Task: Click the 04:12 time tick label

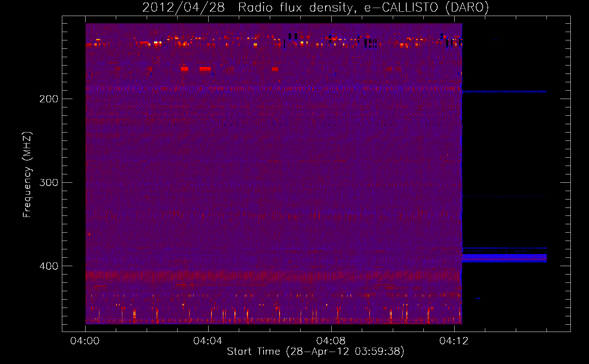Action: pos(454,341)
